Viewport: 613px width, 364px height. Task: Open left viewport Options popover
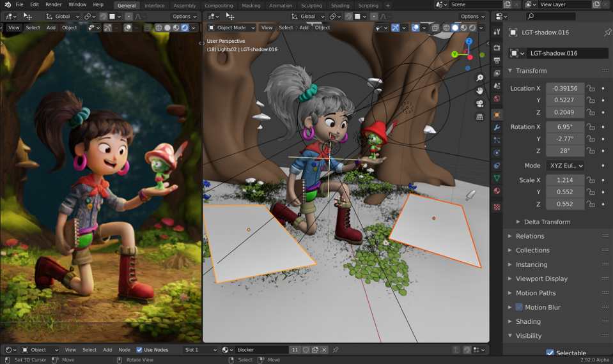coord(183,17)
